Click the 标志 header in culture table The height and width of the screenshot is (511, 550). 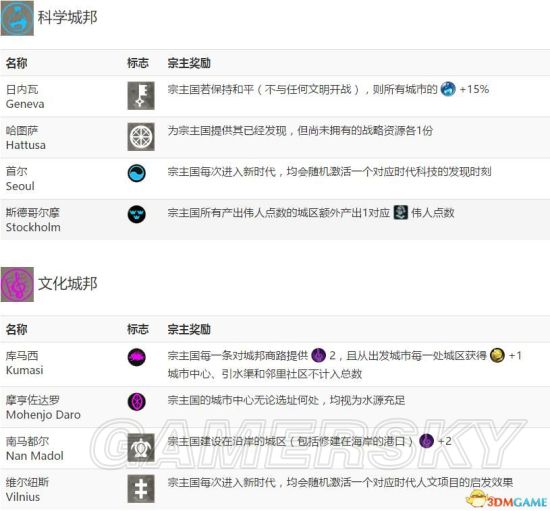[x=138, y=329]
